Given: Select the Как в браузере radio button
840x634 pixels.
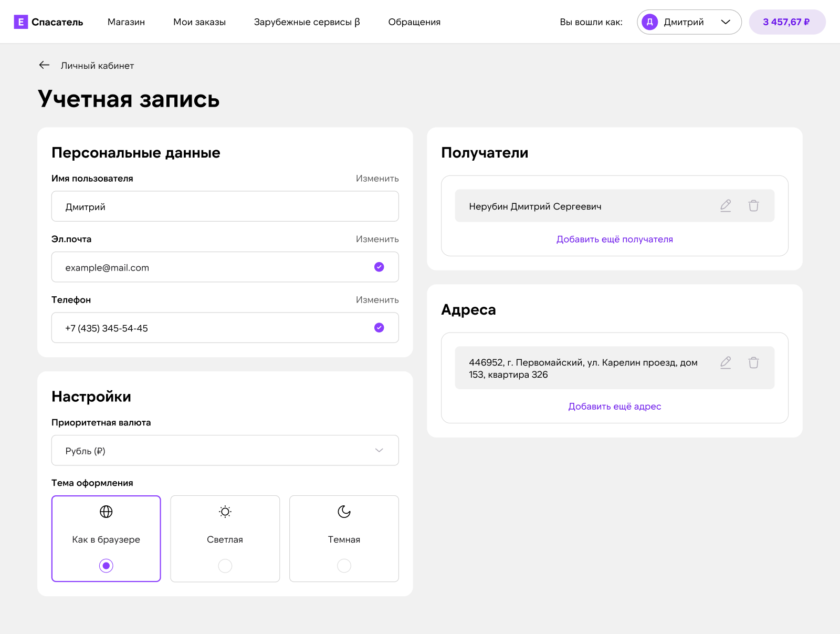Looking at the screenshot, I should coord(106,566).
